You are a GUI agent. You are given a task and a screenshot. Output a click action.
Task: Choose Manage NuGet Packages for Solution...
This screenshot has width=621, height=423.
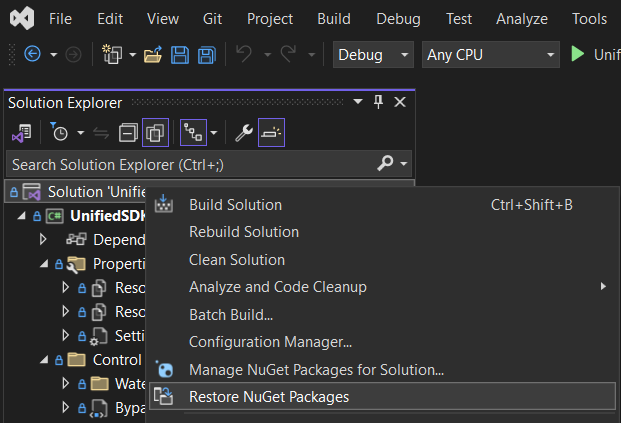[x=381, y=370]
